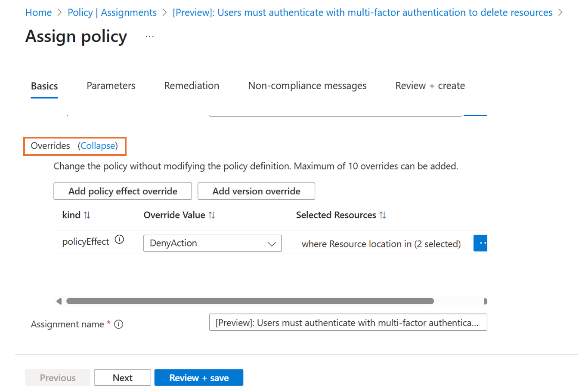This screenshot has width=588, height=391.
Task: Click the right scroll arrow
Action: tap(485, 301)
